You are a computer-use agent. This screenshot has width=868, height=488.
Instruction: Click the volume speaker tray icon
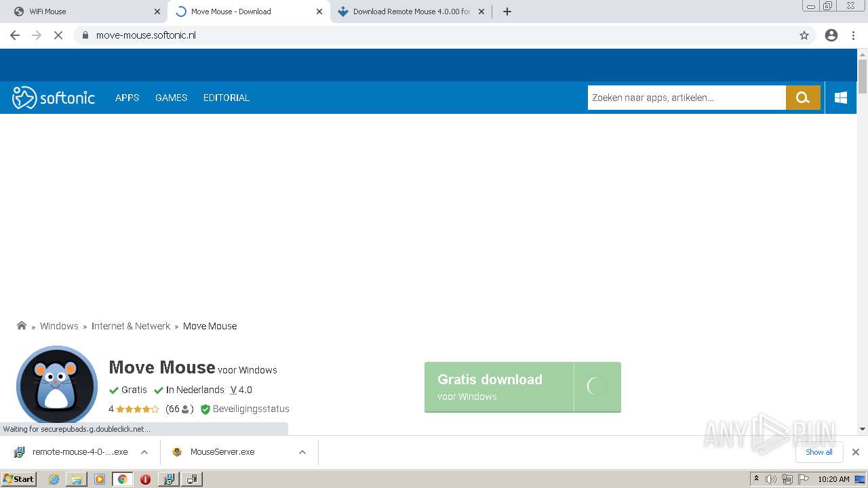(x=771, y=479)
